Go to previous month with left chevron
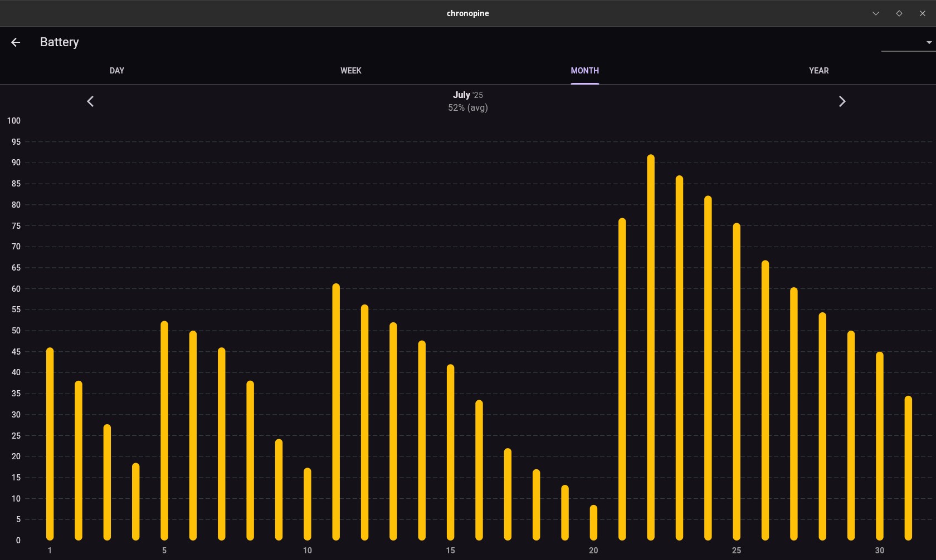 pos(90,101)
